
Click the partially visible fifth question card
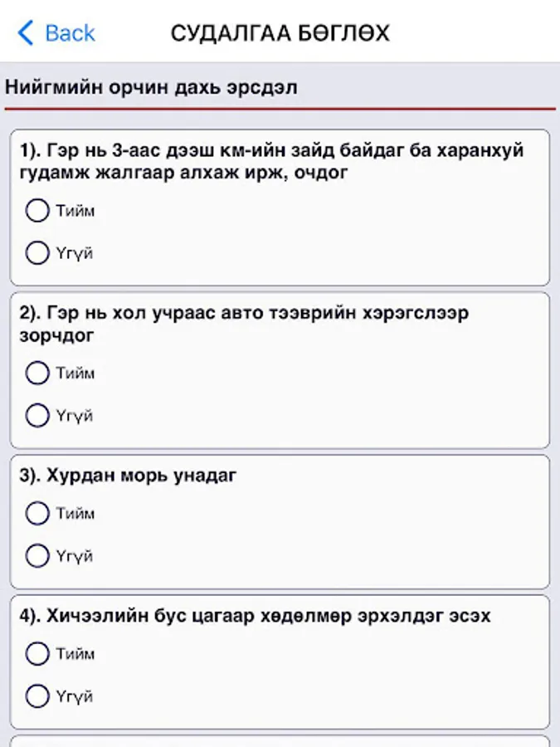click(280, 740)
